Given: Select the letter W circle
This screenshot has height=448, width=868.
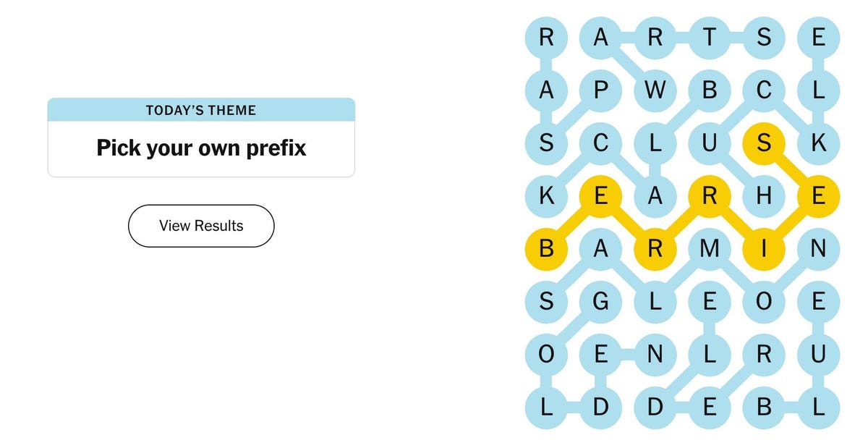Looking at the screenshot, I should [x=655, y=90].
